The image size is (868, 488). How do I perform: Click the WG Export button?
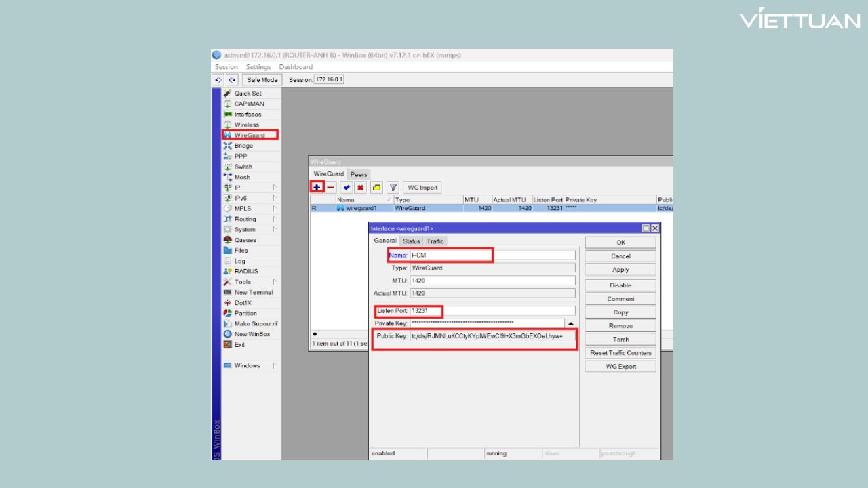pyautogui.click(x=620, y=367)
